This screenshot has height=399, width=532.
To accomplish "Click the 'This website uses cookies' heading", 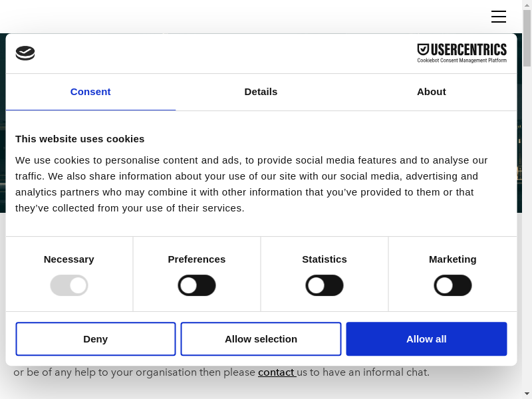I will click(80, 139).
